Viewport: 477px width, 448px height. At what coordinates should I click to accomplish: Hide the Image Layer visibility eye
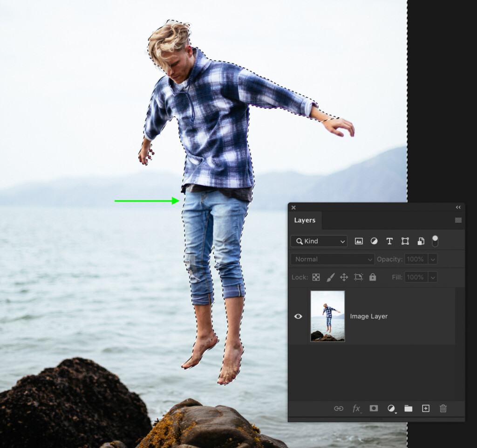point(298,316)
